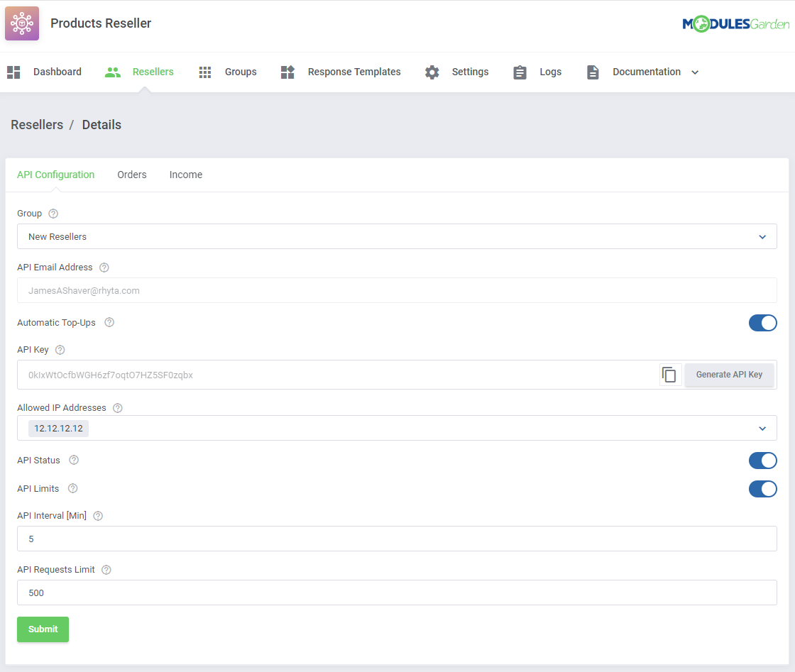This screenshot has width=795, height=672.
Task: Click the 12.12.12.12 IP address tag
Action: (x=58, y=429)
